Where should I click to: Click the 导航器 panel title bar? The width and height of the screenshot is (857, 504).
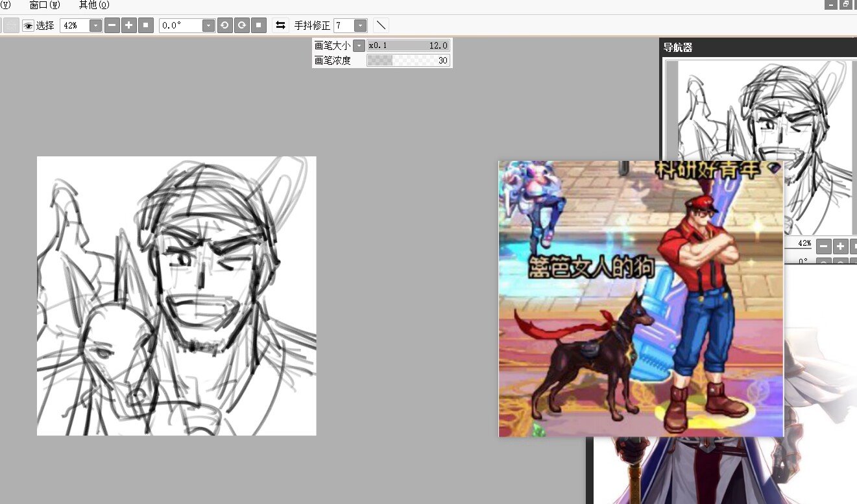(x=758, y=47)
